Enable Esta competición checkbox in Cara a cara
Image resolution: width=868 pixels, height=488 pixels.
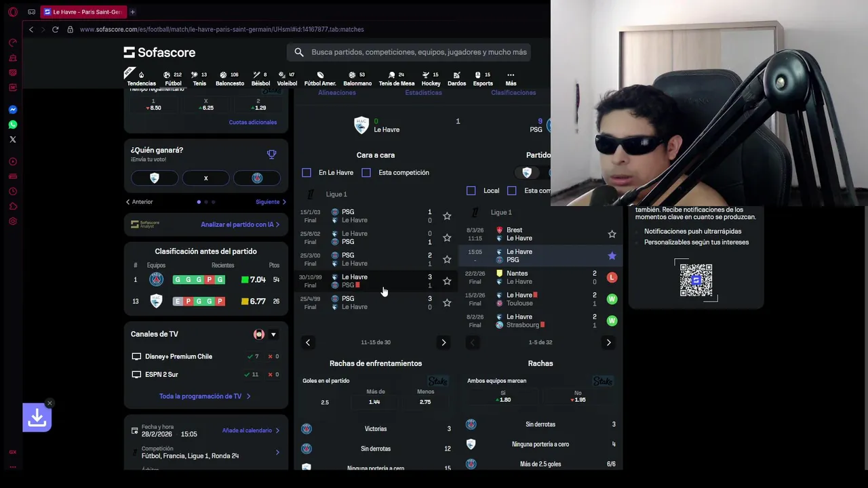366,173
